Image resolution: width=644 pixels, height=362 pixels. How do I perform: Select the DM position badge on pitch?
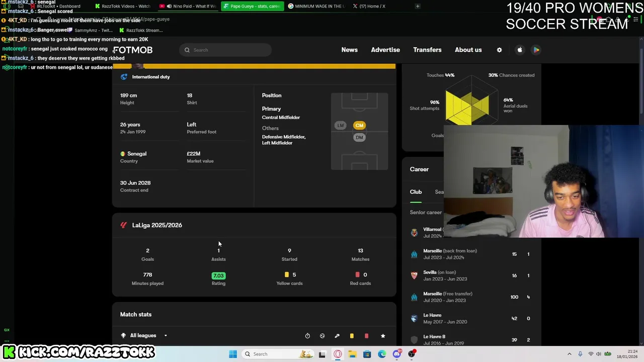click(359, 137)
